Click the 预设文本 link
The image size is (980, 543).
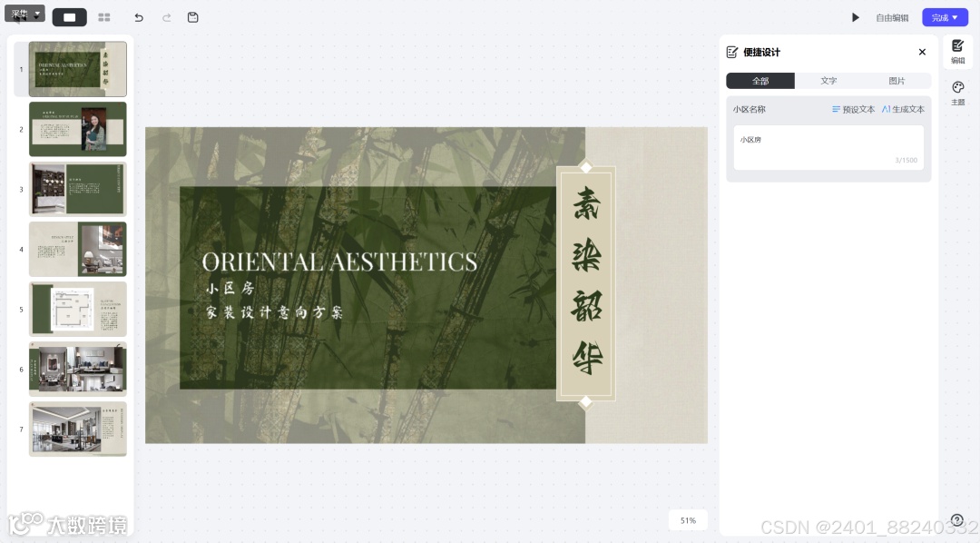tap(853, 109)
